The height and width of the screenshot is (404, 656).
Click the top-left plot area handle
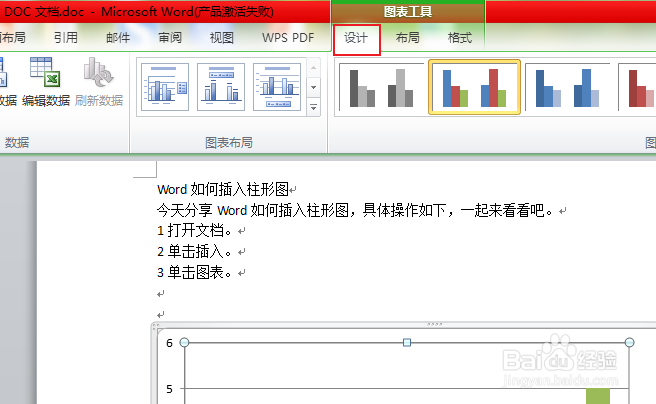tap(184, 343)
